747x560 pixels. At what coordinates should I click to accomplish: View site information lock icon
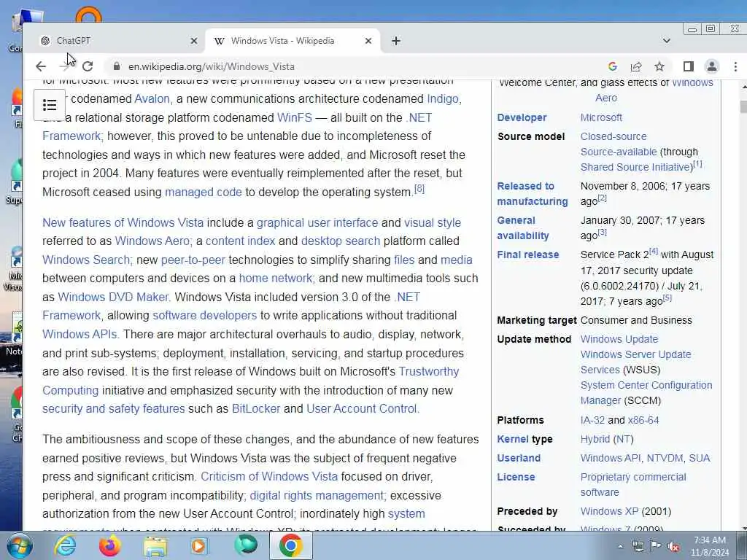click(117, 66)
